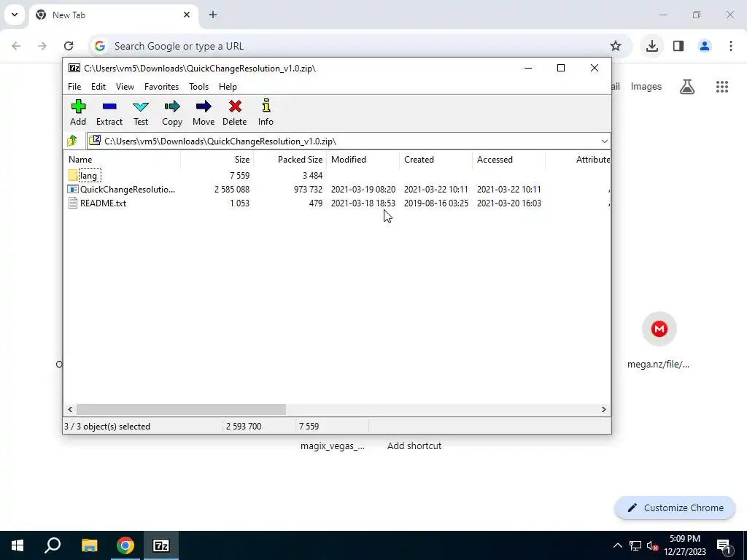
Task: Switch to Chrome in taskbar
Action: pyautogui.click(x=125, y=545)
